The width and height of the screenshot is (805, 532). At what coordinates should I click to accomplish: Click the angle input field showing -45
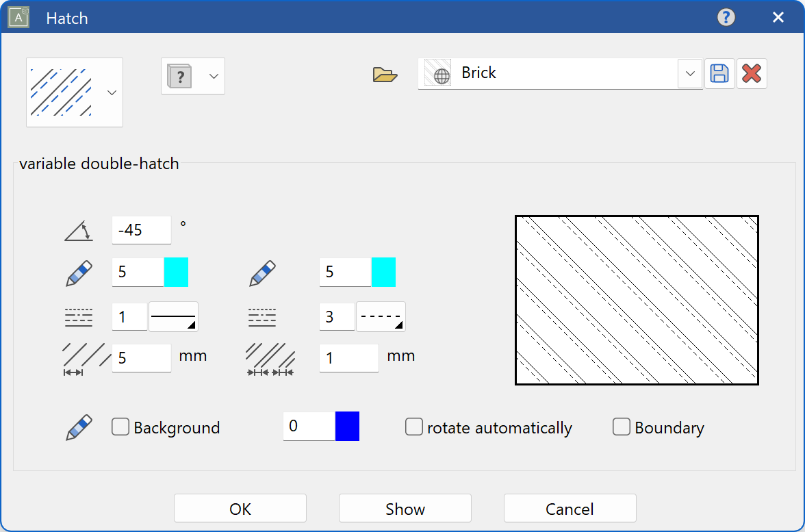click(x=140, y=230)
